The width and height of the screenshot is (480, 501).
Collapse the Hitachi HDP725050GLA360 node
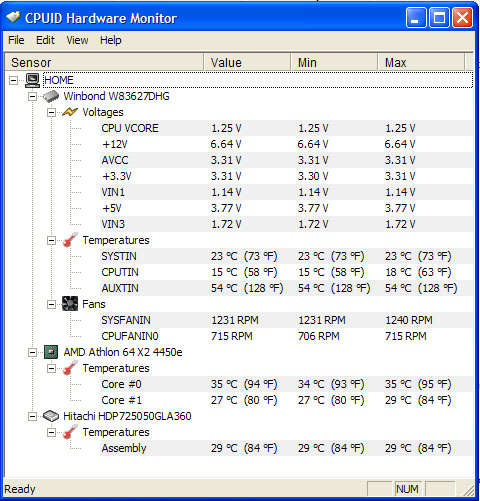tap(32, 416)
